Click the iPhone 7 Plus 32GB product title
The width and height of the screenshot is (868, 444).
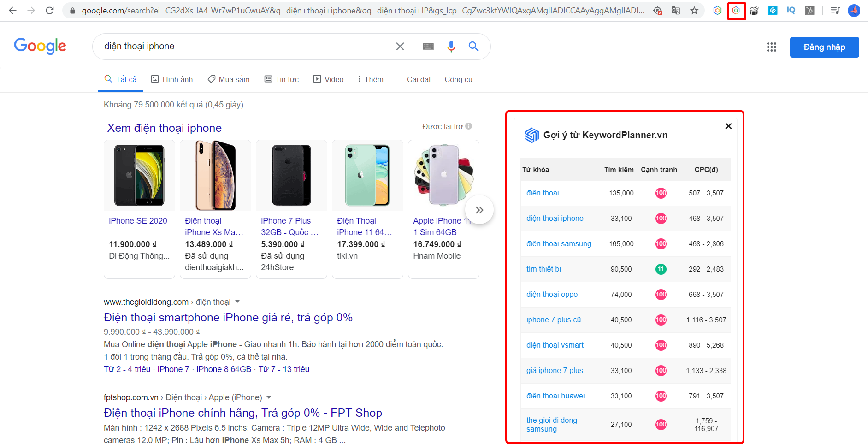click(289, 226)
